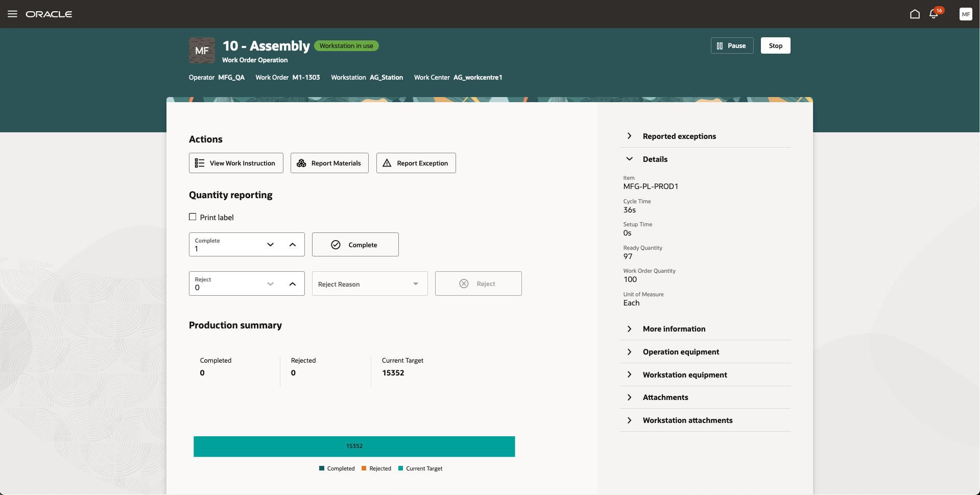Screen dimensions: 980x495
Task: Expand the More information section
Action: tap(705, 328)
